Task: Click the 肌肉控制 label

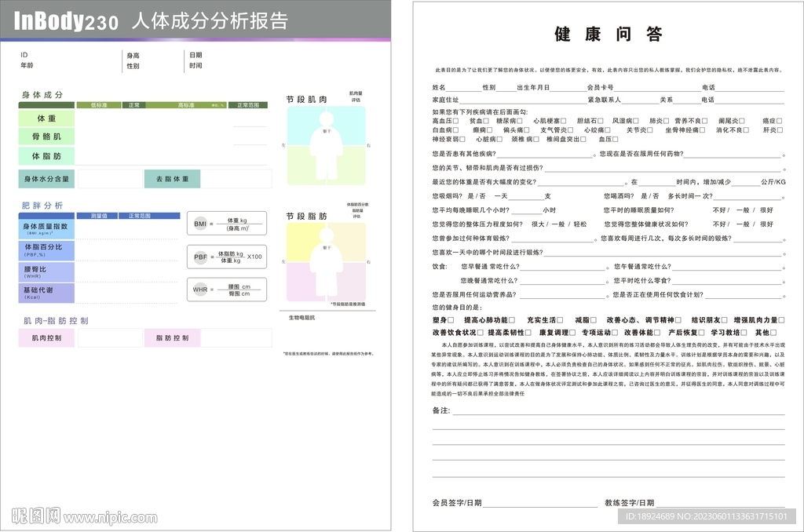Action: pos(46,338)
